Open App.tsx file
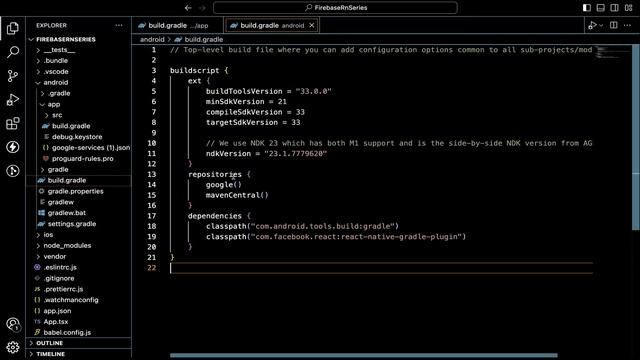This screenshot has height=360, width=640. (x=78, y=322)
